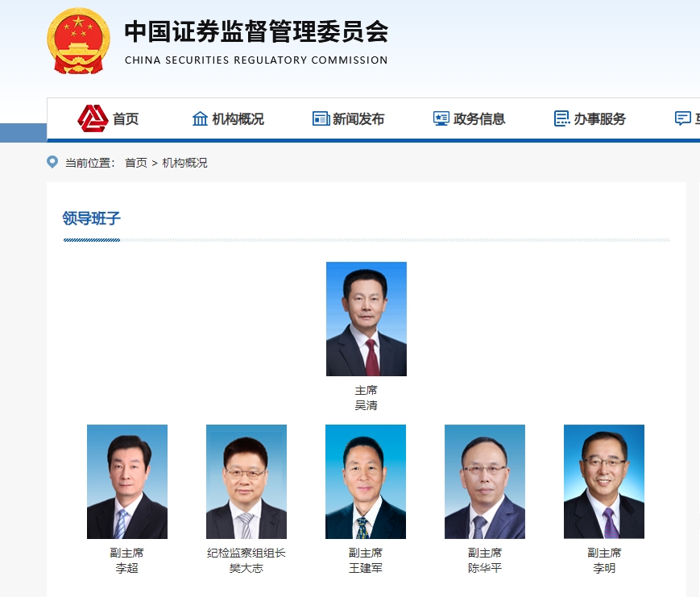
Task: Click the red CSRC logo next to 首页
Action: click(93, 118)
